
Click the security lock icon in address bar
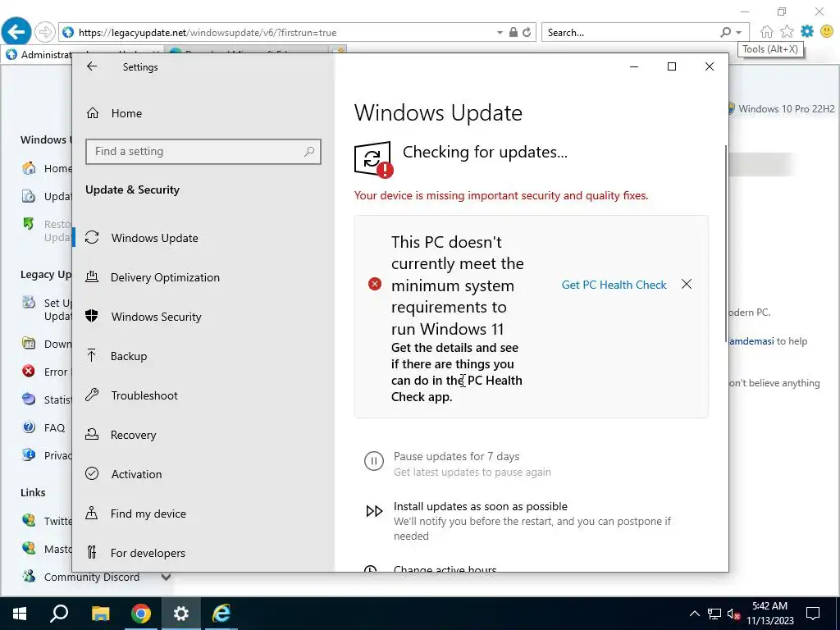[514, 32]
